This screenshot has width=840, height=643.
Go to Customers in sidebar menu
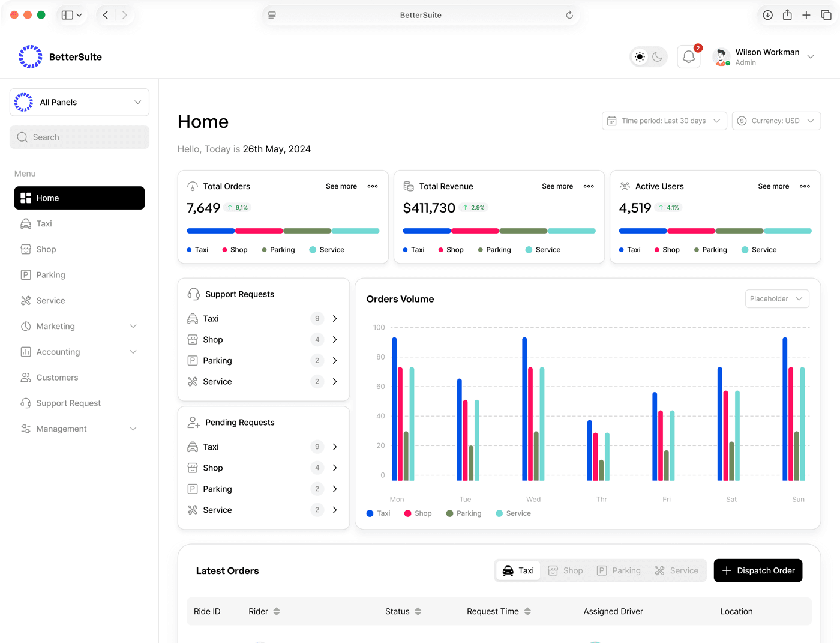pyautogui.click(x=57, y=378)
